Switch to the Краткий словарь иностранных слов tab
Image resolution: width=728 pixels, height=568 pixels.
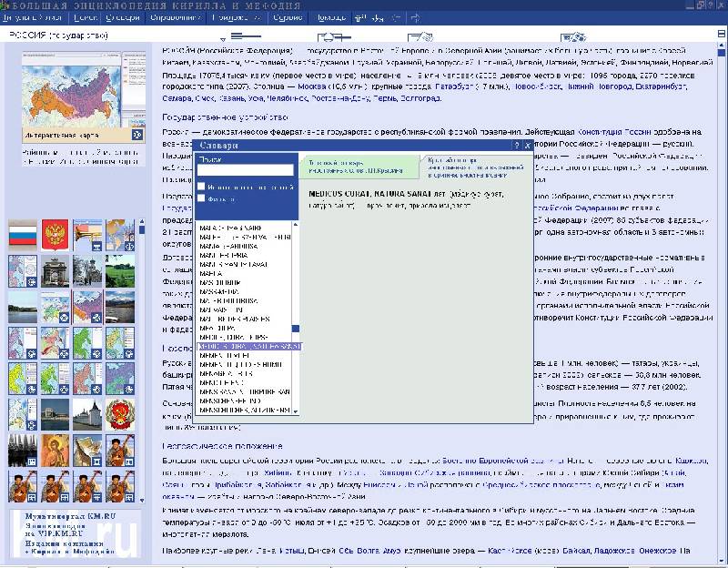[x=476, y=167]
